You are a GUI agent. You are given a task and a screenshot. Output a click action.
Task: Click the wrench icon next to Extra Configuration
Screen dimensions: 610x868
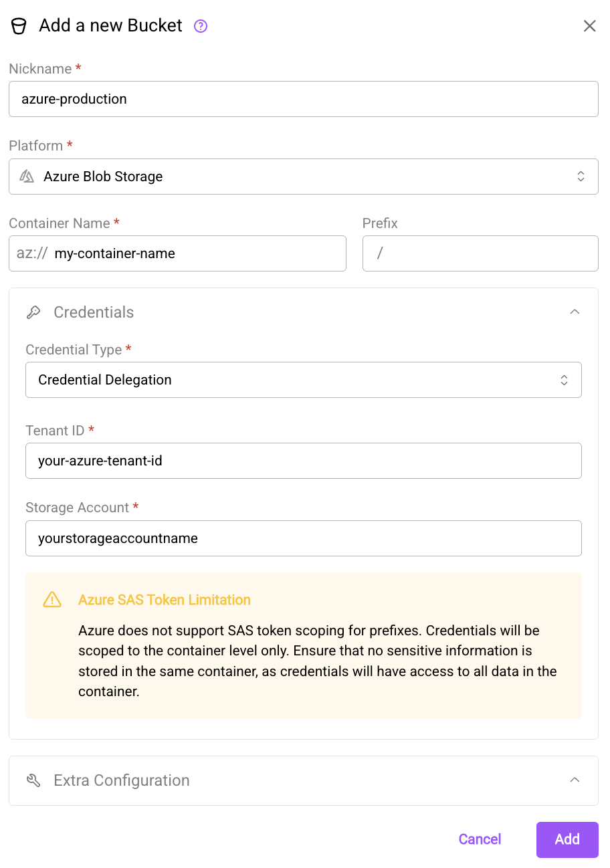(x=33, y=780)
